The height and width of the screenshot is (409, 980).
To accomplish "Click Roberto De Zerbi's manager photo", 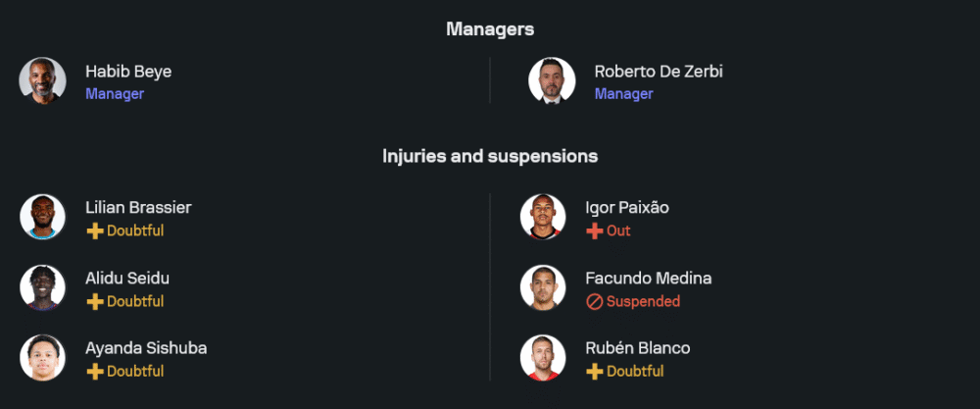I will pos(551,80).
